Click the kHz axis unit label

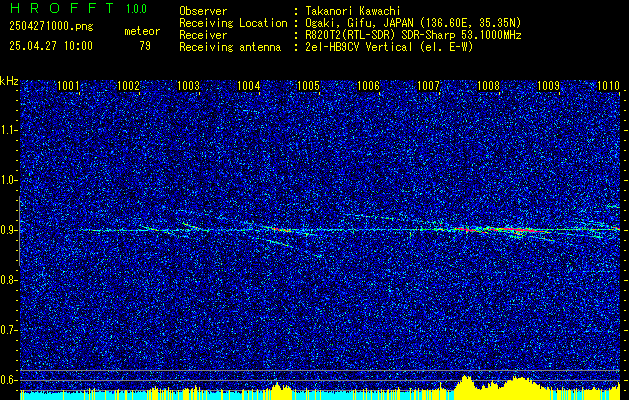9,81
